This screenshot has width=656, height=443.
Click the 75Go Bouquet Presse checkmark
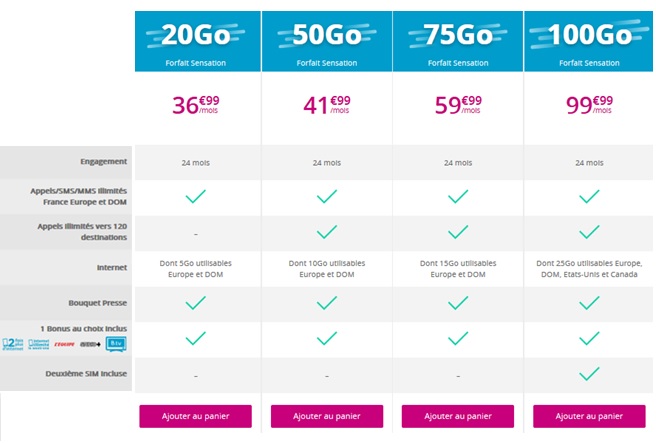pyautogui.click(x=458, y=302)
